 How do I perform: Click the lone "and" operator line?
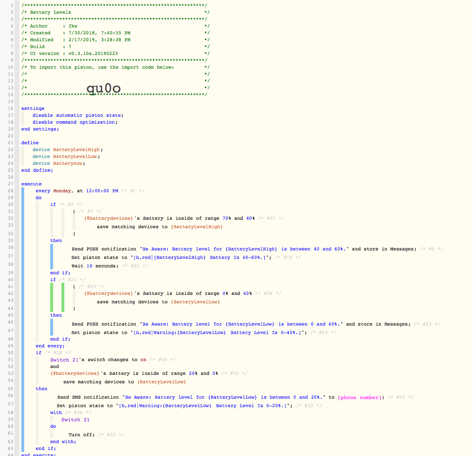pos(55,366)
